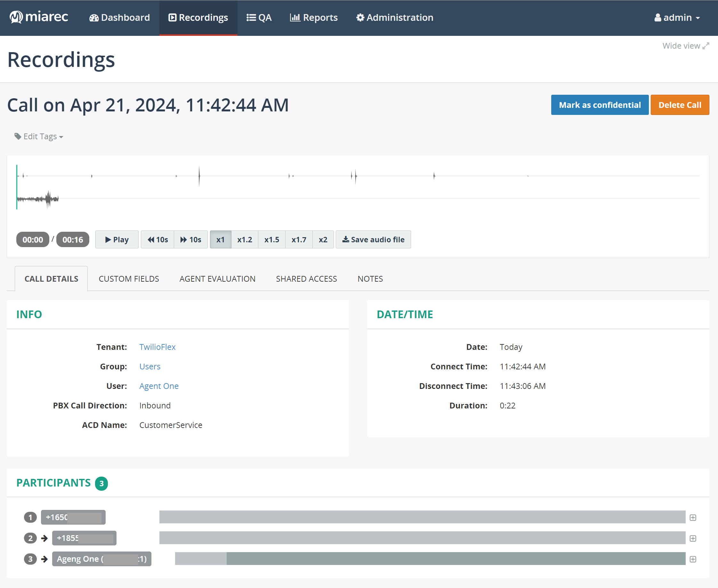Click the miarec logo
Viewport: 718px width, 588px height.
(39, 17)
